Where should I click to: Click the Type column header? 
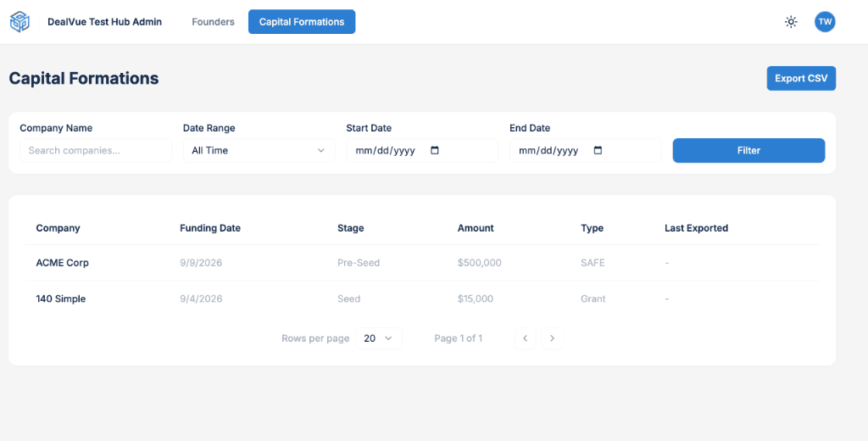coord(593,228)
